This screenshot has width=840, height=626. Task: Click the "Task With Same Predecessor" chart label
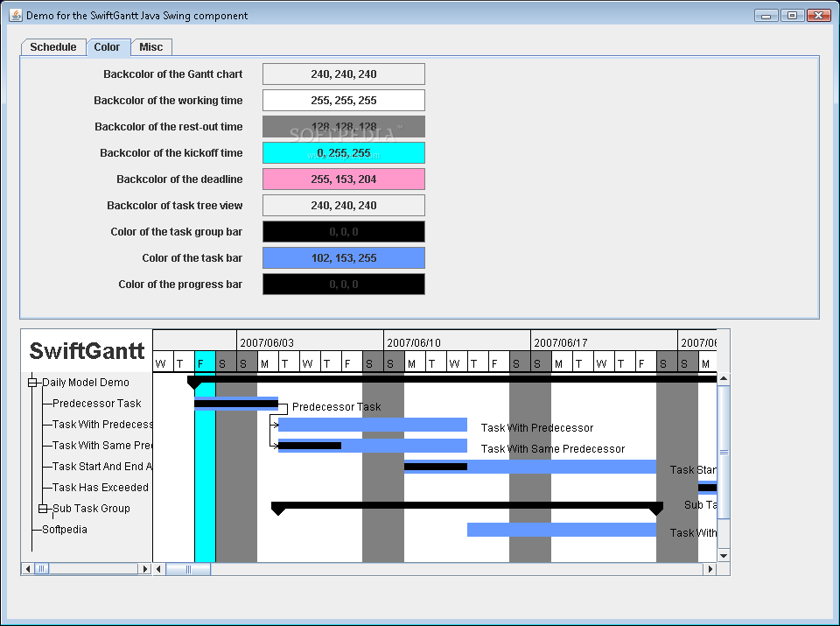click(x=553, y=448)
